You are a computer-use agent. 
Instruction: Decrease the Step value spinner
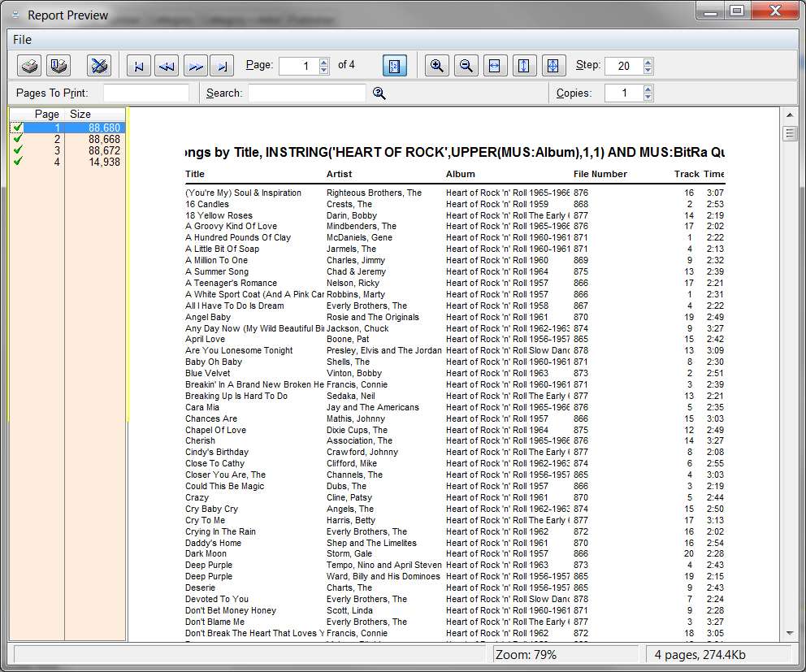click(648, 69)
